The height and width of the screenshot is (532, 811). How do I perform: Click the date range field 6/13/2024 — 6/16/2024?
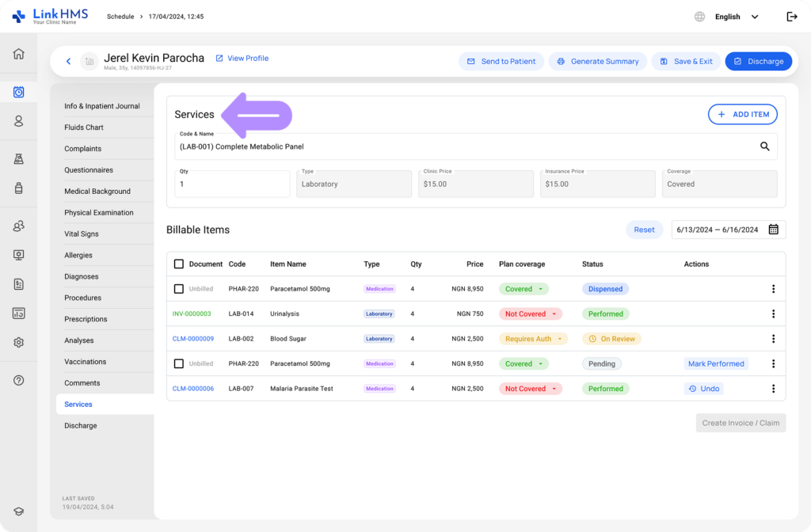[x=729, y=230]
